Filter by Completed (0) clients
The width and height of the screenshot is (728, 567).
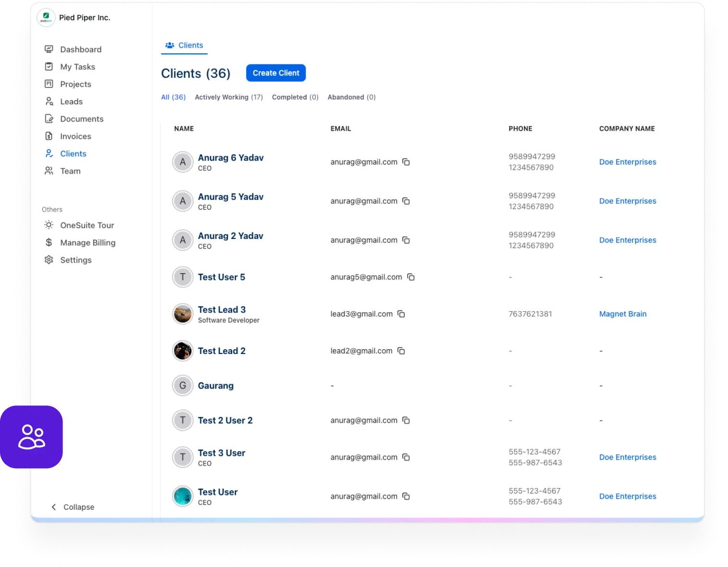295,97
